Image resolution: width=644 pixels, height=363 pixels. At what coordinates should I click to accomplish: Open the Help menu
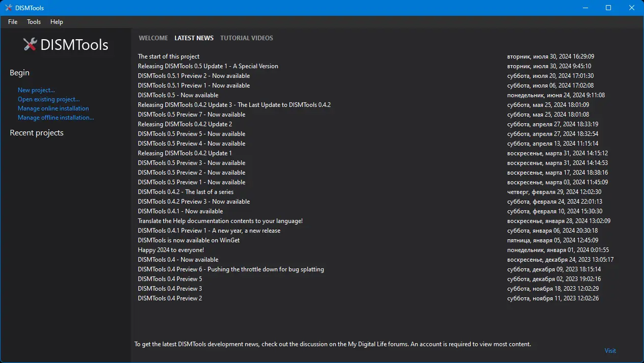[x=56, y=22]
